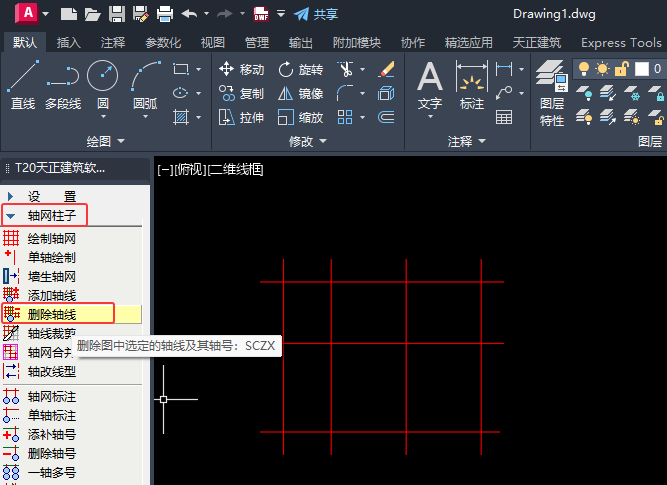Screen dimensions: 667x485
Task: Click the array pattern icon
Action: pos(345,117)
